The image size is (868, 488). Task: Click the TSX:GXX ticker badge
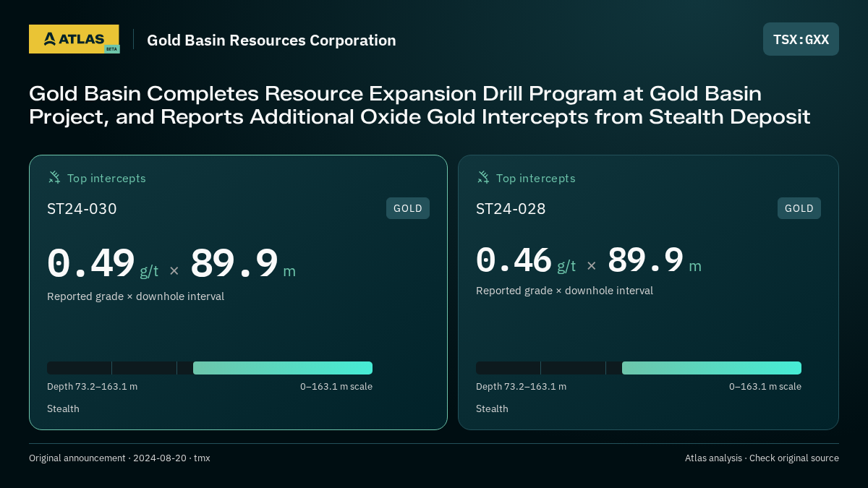[801, 39]
